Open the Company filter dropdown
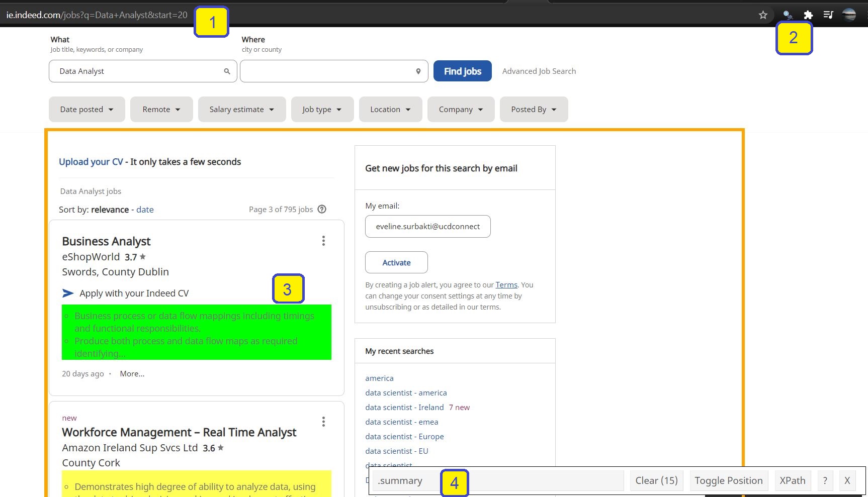This screenshot has height=497, width=868. pyautogui.click(x=461, y=109)
